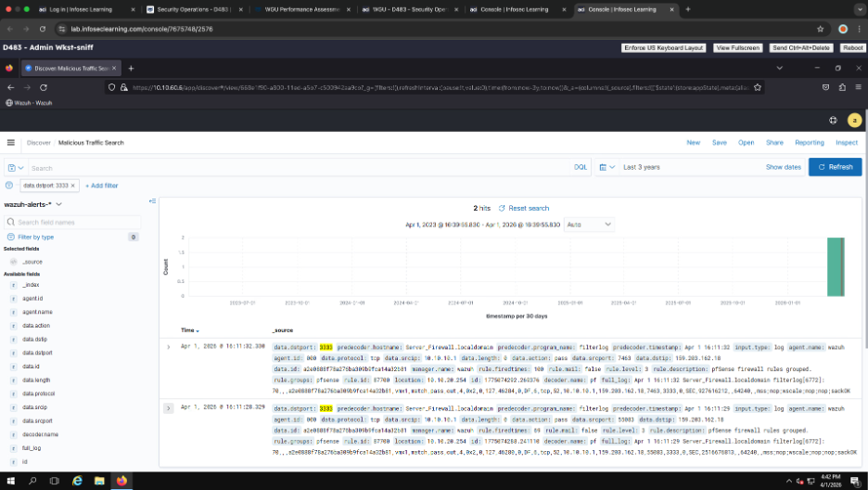
Task: Click the Refresh button
Action: pyautogui.click(x=835, y=167)
